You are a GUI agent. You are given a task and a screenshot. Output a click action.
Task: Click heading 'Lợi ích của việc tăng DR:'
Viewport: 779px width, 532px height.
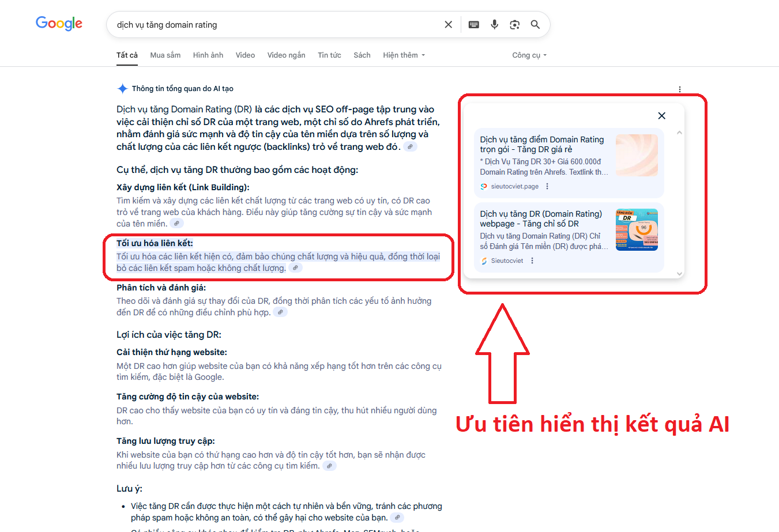[169, 335]
